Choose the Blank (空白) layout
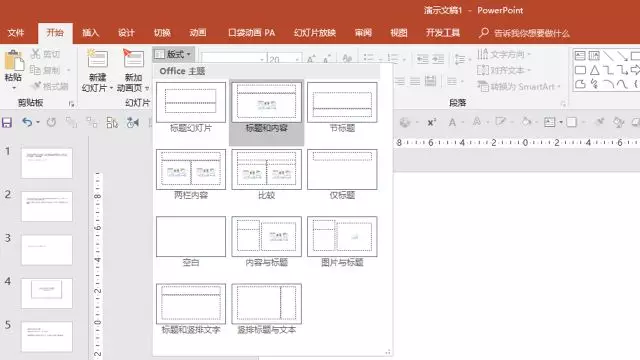 click(x=191, y=242)
